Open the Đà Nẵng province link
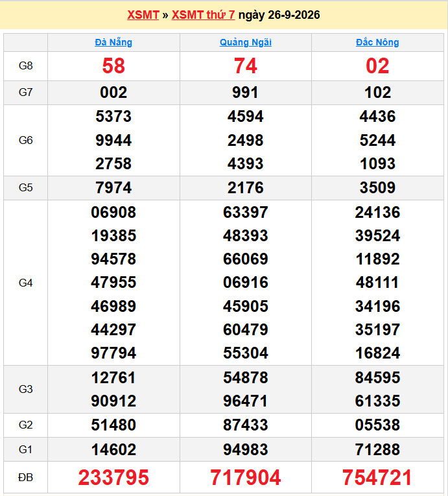This screenshot has width=448, height=496. (x=113, y=42)
